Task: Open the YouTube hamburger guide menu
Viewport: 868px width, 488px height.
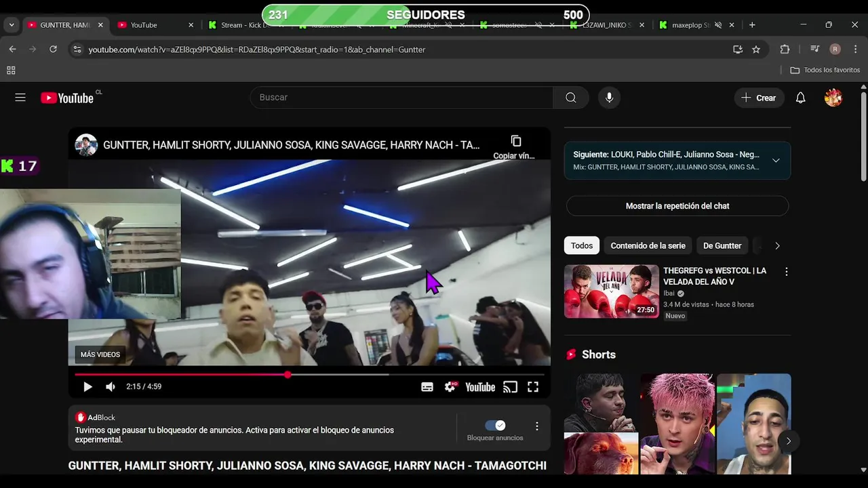Action: (x=20, y=98)
